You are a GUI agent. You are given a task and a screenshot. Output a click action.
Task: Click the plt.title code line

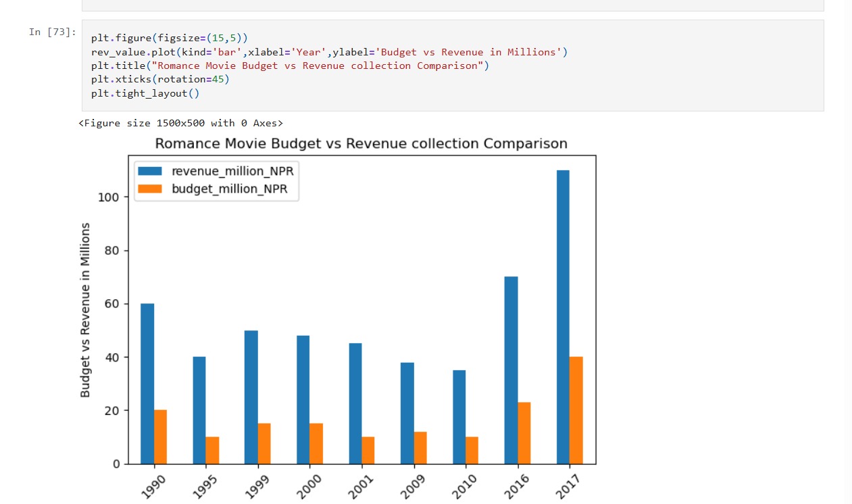click(290, 66)
